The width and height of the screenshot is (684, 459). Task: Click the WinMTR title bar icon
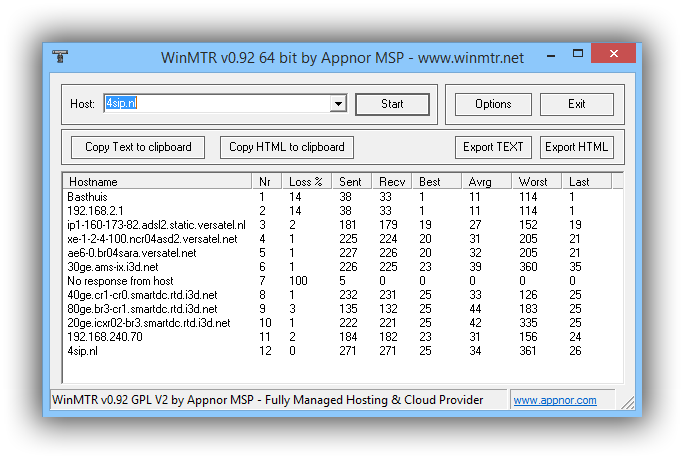click(x=61, y=57)
